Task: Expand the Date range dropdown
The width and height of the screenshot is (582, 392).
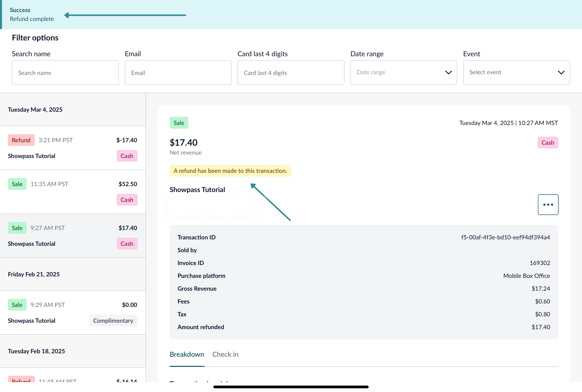Action: pyautogui.click(x=403, y=72)
